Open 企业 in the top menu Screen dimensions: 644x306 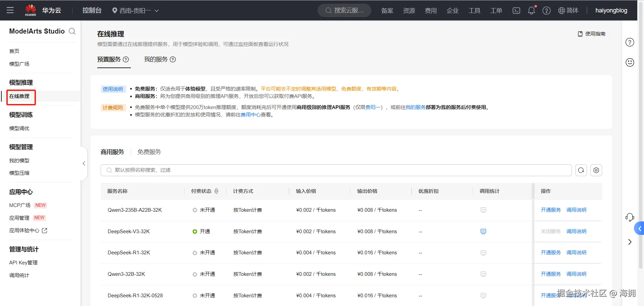tap(452, 10)
